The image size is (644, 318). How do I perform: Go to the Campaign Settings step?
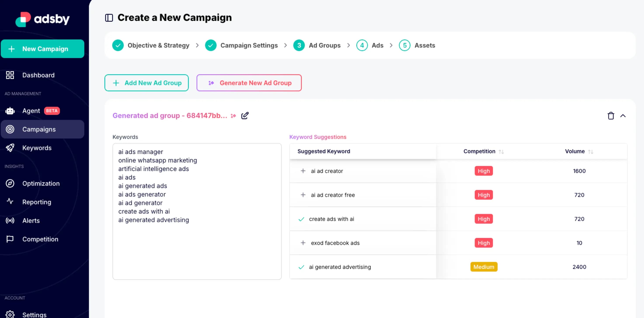coord(249,45)
